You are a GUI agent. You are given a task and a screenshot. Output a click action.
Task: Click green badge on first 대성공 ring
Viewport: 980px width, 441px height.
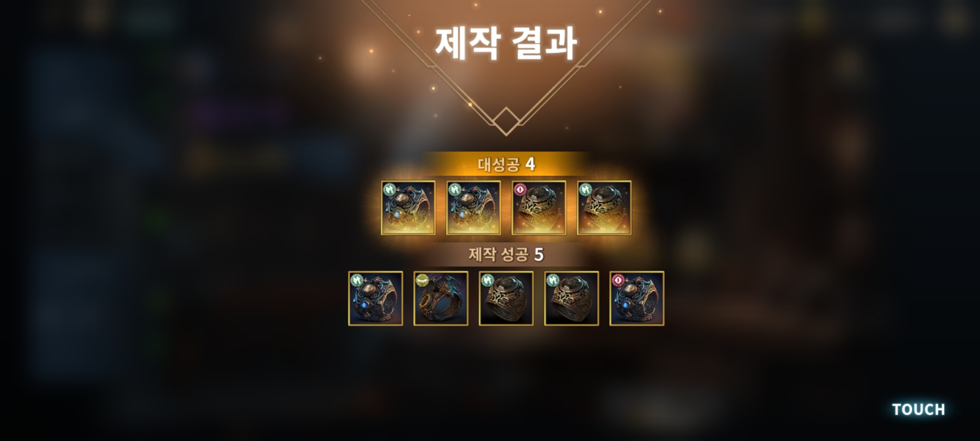[389, 189]
